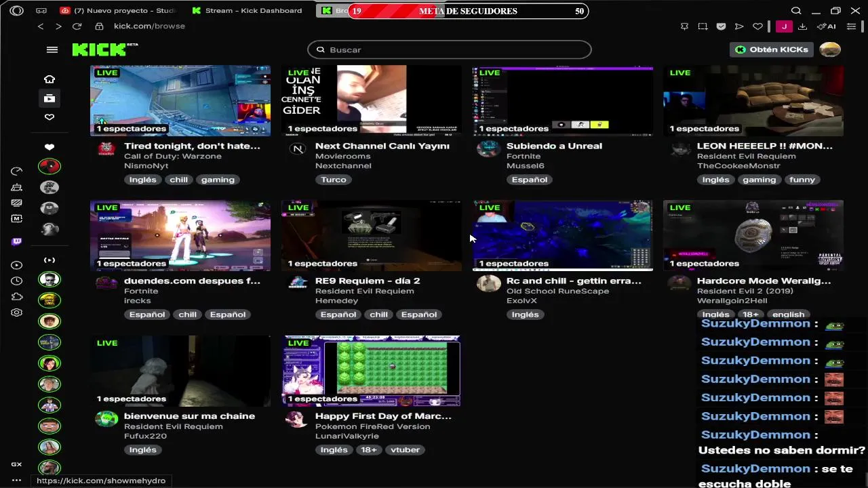Image resolution: width=868 pixels, height=488 pixels.
Task: Select the Kick browse sidebar icon
Action: pyautogui.click(x=50, y=98)
